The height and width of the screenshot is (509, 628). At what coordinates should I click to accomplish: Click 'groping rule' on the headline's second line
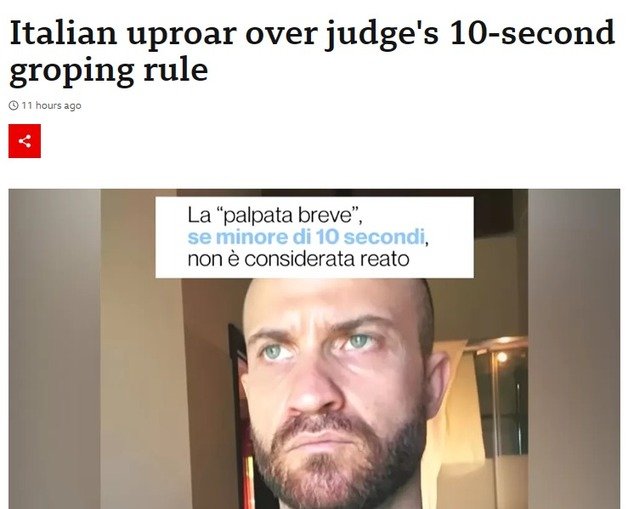point(109,70)
